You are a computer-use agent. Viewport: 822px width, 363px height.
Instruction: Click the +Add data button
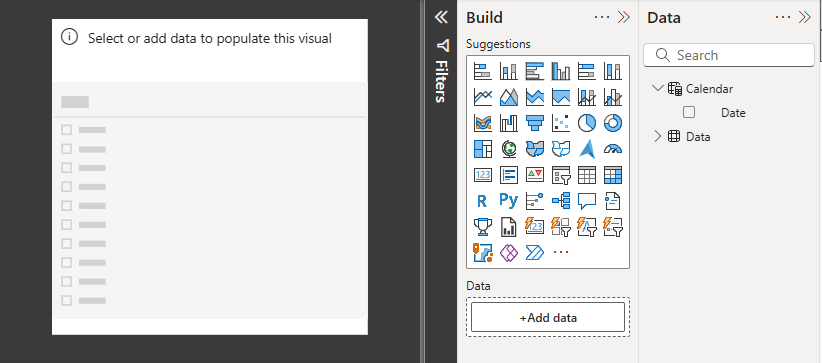548,317
